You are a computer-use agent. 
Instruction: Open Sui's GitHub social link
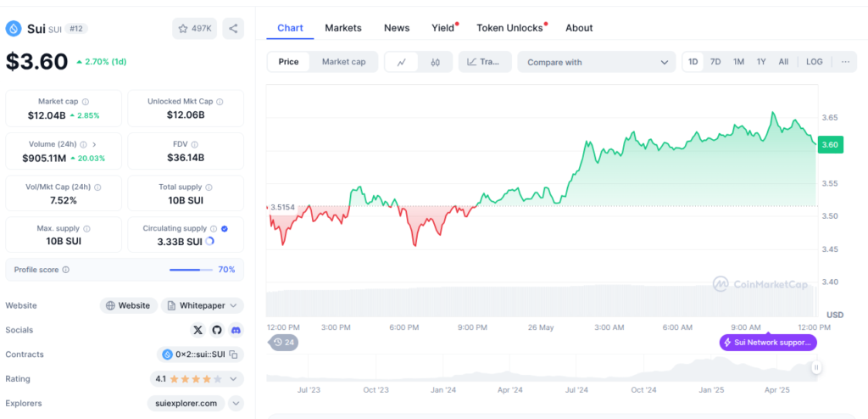(x=217, y=330)
